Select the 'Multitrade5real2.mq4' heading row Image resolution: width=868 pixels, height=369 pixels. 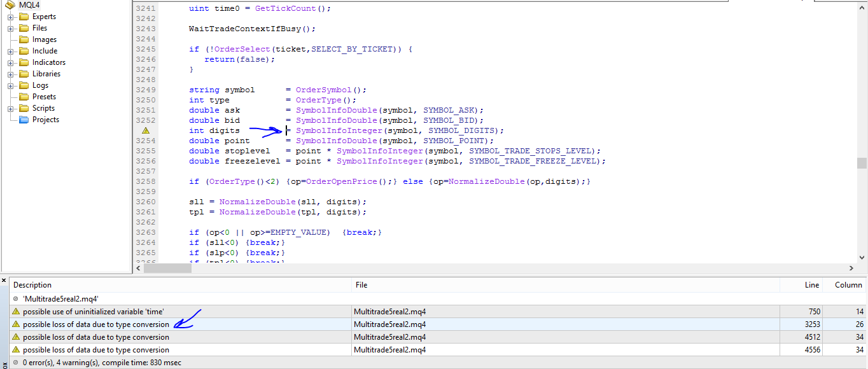[438, 298]
